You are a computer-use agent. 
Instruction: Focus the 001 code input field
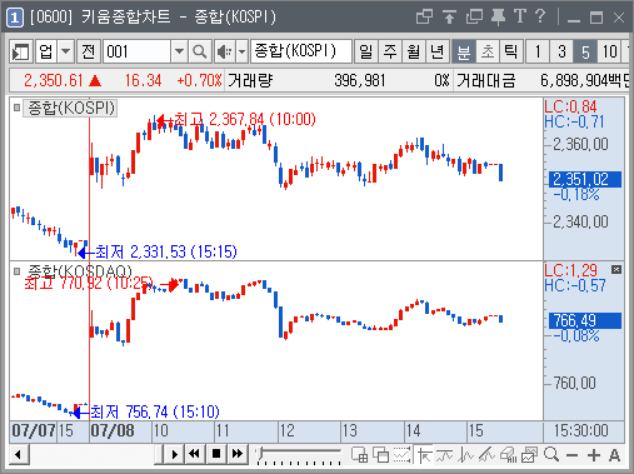pos(137,51)
